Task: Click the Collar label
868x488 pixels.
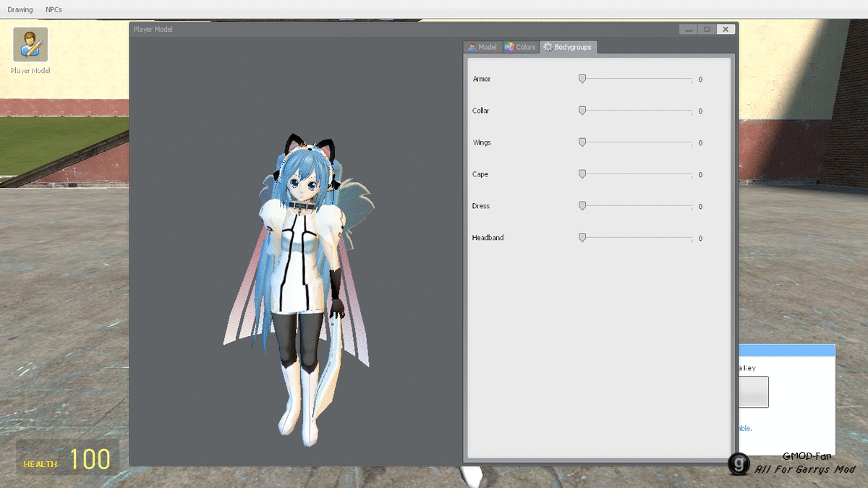Action: (481, 111)
